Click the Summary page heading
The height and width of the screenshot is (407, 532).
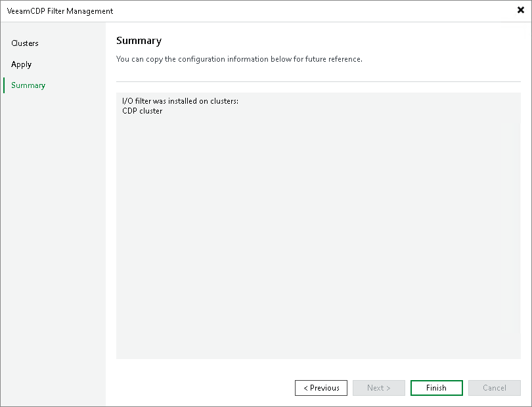(x=139, y=41)
